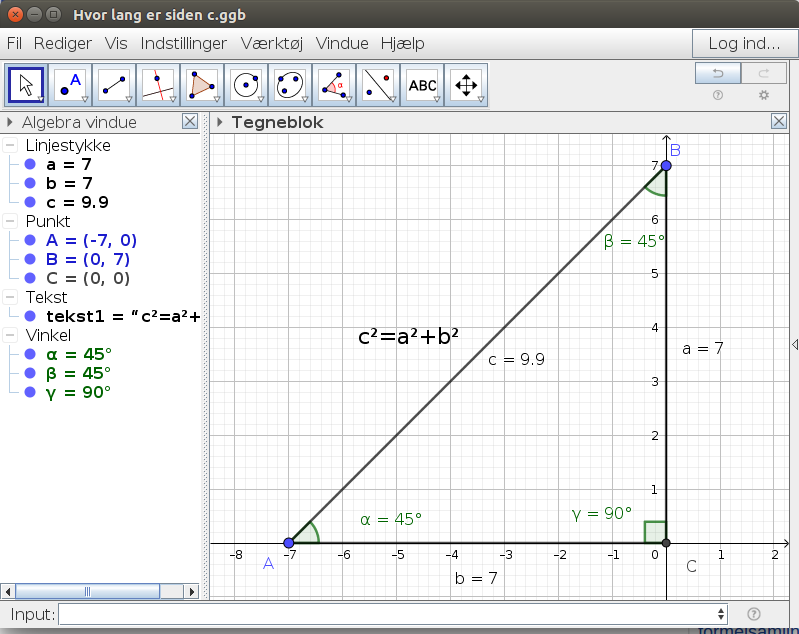Select the Circle with center tool

(246, 85)
